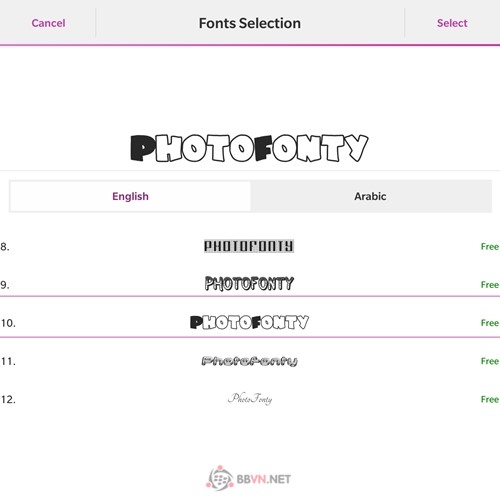The height and width of the screenshot is (500, 500).
Task: Click the number 12 list index
Action: tap(8, 399)
